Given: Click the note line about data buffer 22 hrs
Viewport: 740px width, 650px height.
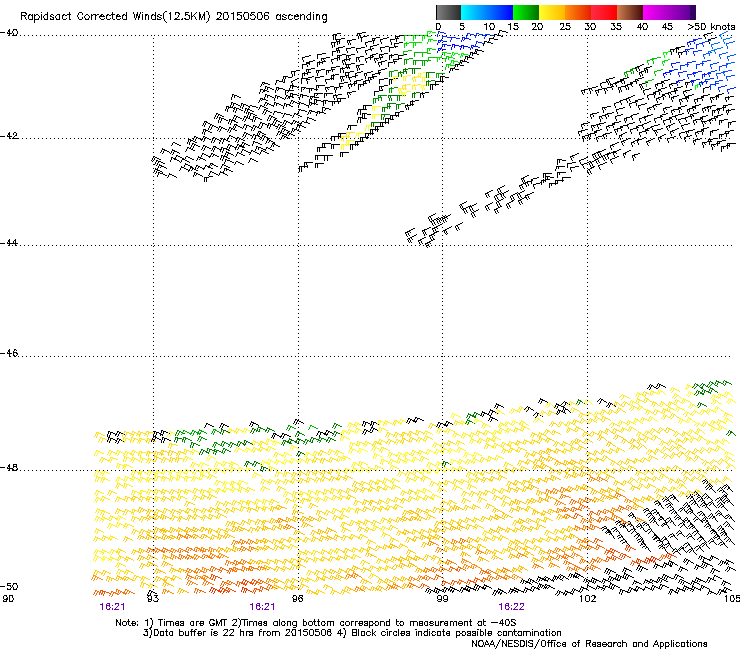Looking at the screenshot, I should coord(353,633).
